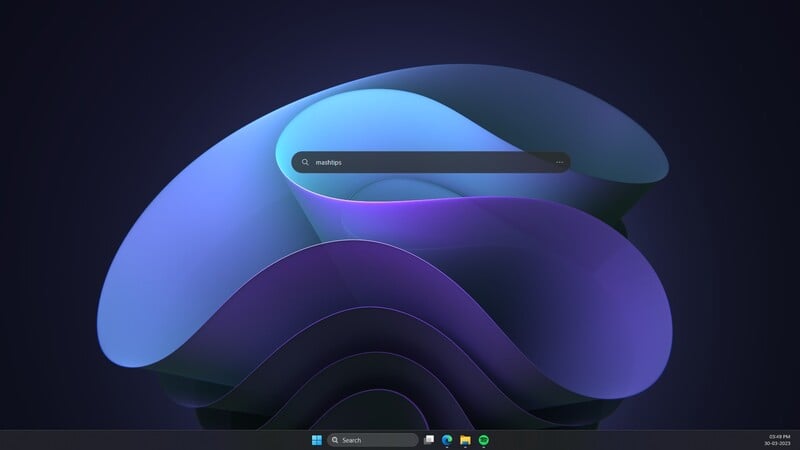Click the floating search field containing 'mashtips'
The height and width of the screenshot is (450, 800).
click(x=431, y=162)
